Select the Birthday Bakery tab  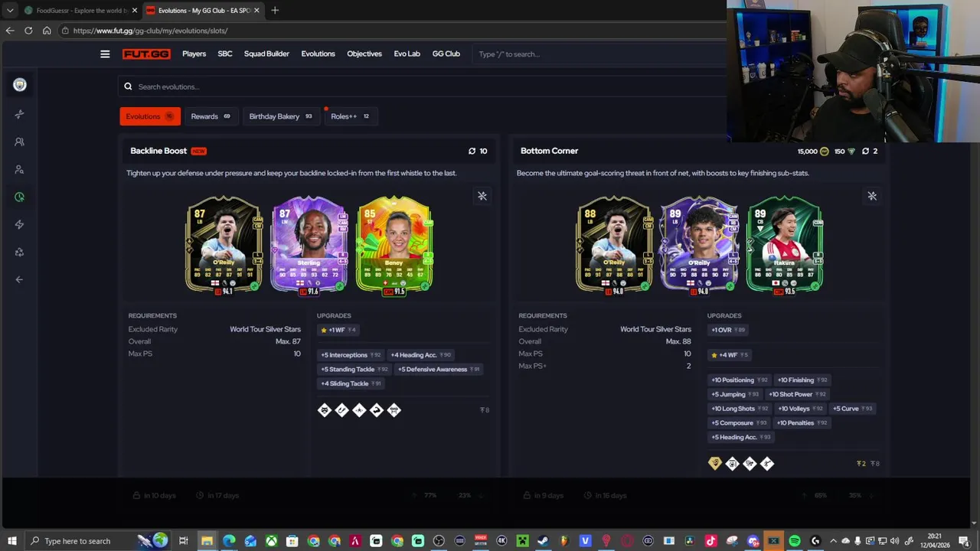tap(280, 116)
